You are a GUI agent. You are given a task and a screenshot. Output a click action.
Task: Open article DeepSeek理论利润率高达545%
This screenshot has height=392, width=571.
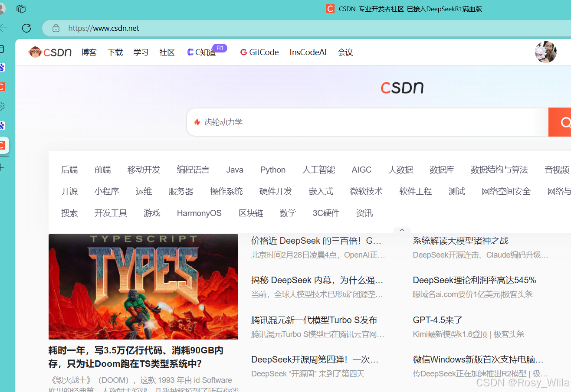(474, 280)
